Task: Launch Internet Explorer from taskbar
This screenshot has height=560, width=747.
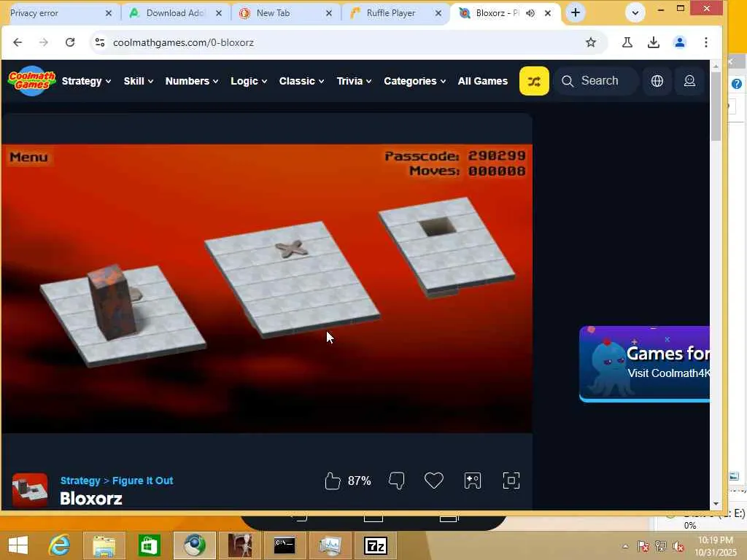Action: [60, 545]
